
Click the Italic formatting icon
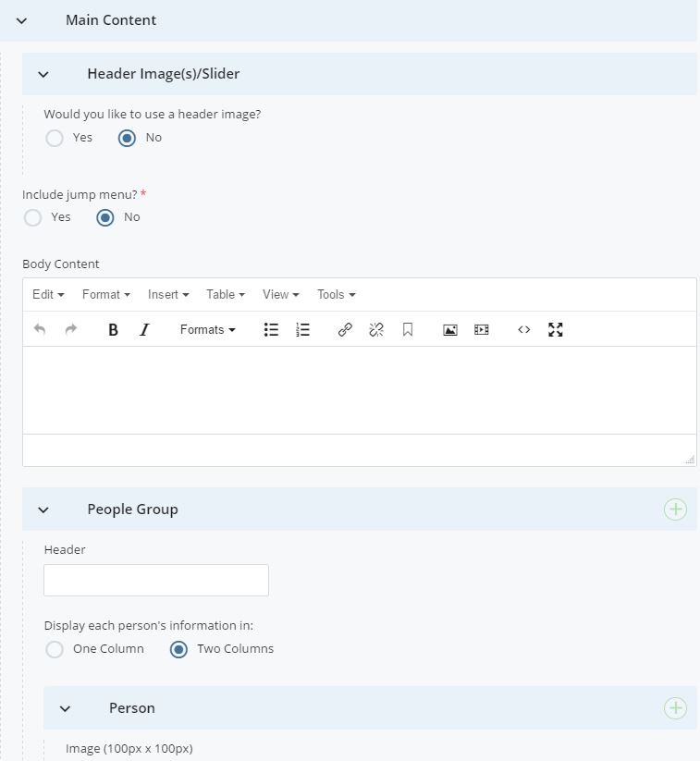pos(144,330)
